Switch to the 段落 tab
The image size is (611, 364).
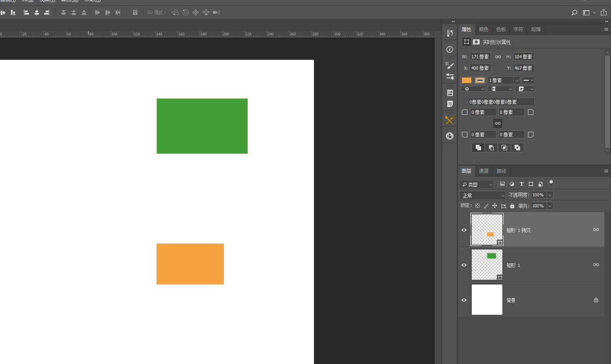[x=536, y=30]
